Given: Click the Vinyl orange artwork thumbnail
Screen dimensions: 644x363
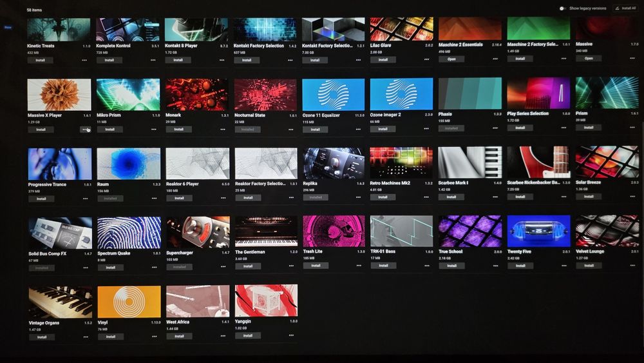Looking at the screenshot, I should pos(129,302).
